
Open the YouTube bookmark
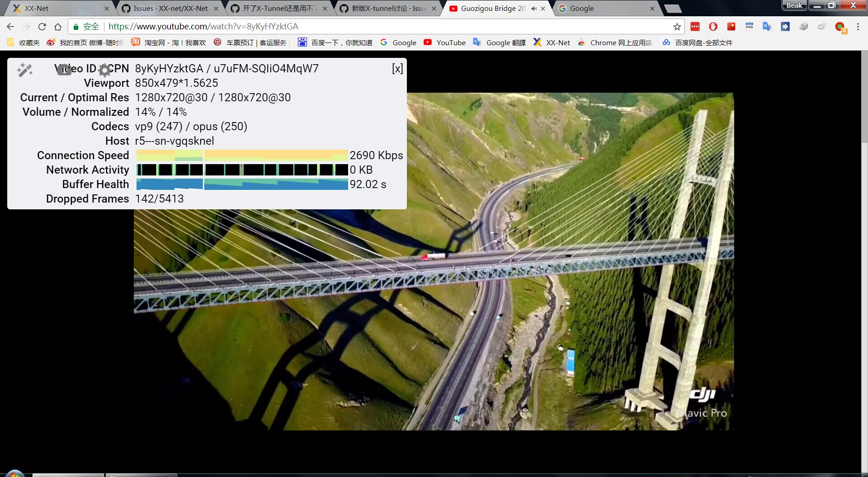coord(445,43)
